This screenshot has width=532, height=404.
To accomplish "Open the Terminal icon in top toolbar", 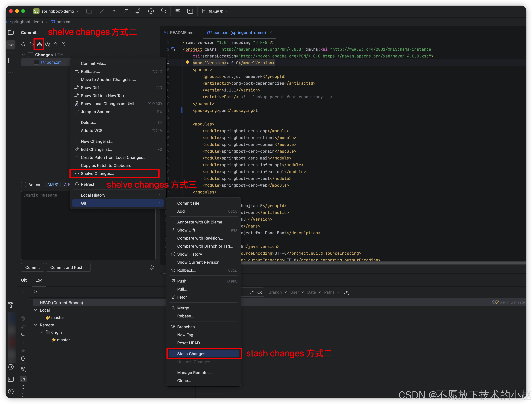I will [190, 11].
